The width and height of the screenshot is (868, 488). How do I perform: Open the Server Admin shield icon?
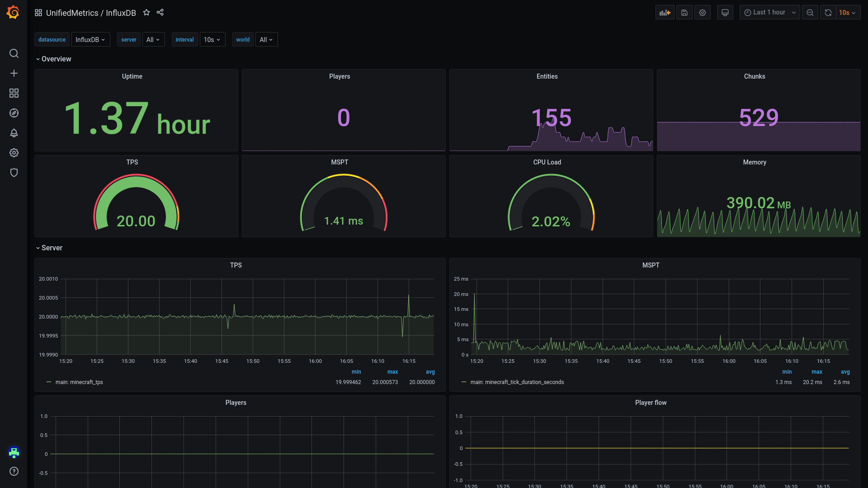[14, 173]
